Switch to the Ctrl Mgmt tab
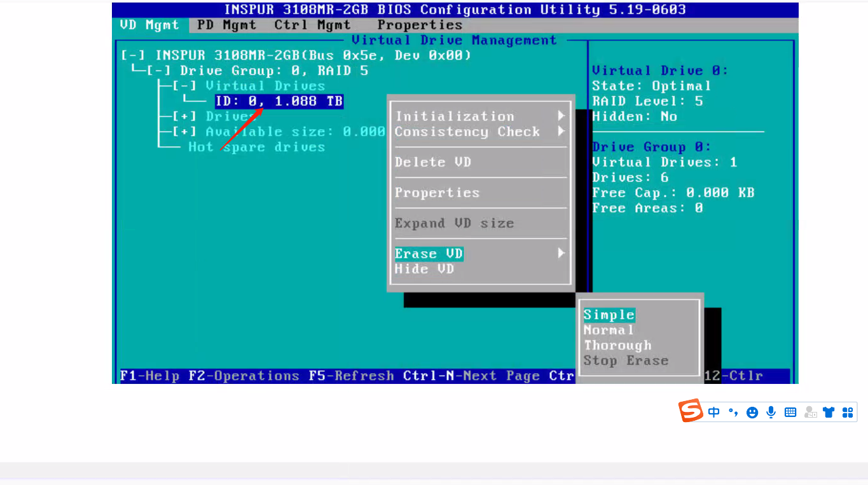This screenshot has width=868, height=485. coord(313,25)
